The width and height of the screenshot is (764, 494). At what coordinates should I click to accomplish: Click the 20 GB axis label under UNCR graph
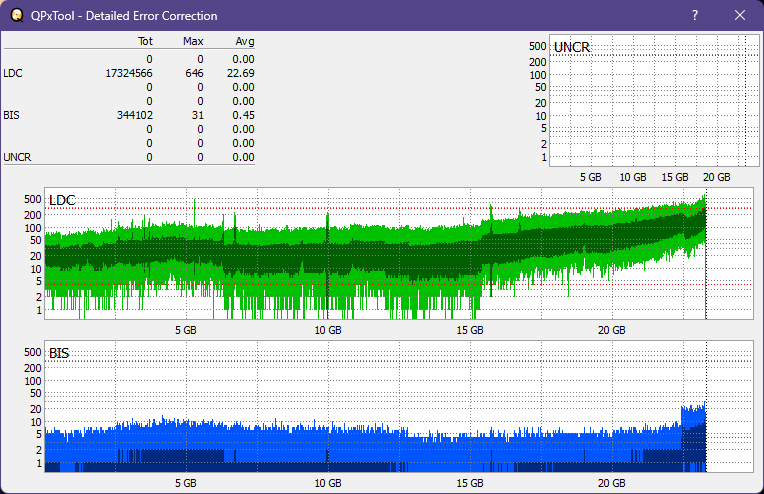(717, 177)
